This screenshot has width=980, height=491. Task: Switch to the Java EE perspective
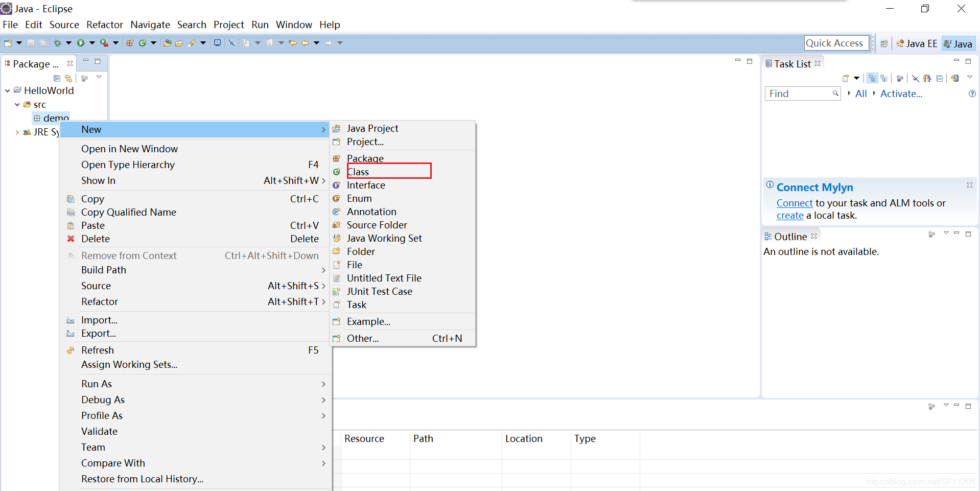pyautogui.click(x=917, y=43)
